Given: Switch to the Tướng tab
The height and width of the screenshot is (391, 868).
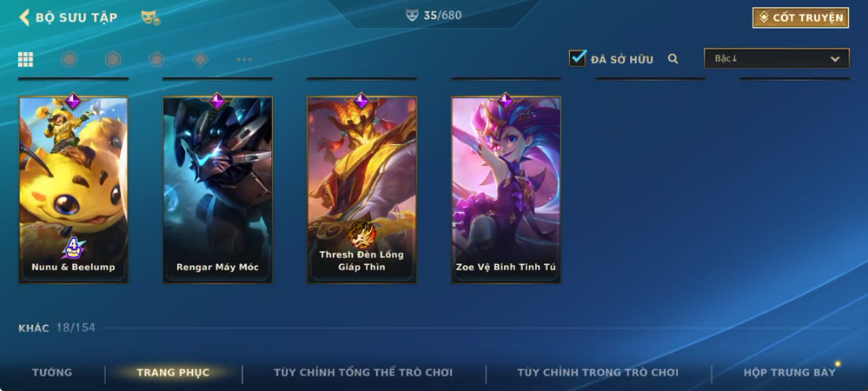Looking at the screenshot, I should coord(52,373).
